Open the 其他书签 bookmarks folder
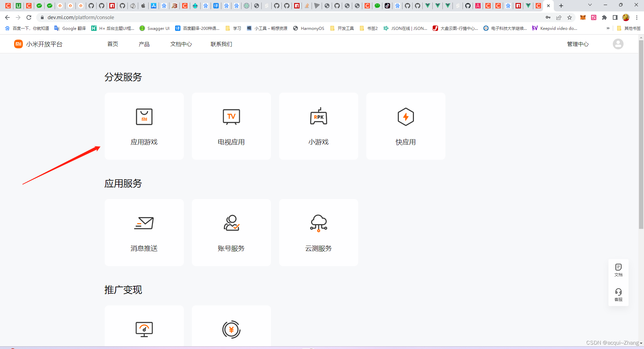The image size is (644, 349). coord(629,28)
